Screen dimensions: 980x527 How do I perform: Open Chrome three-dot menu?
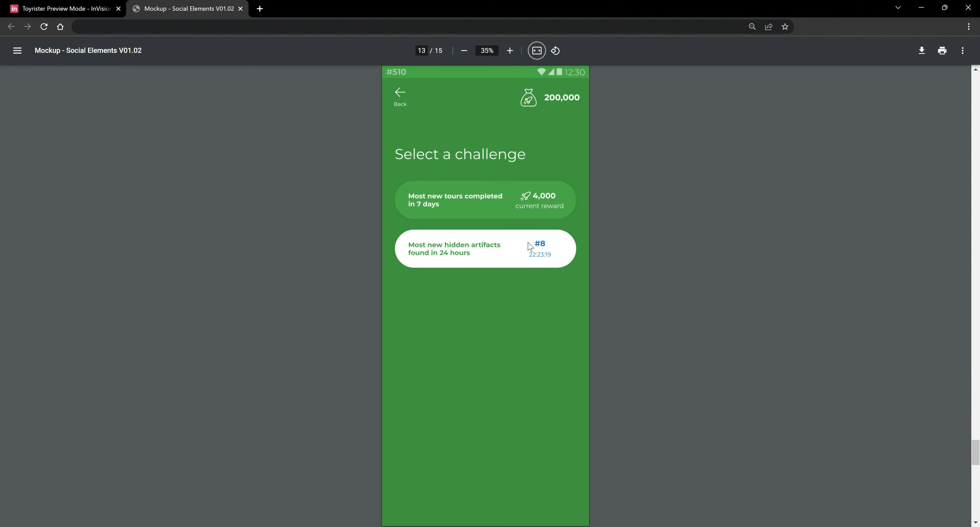pos(969,26)
